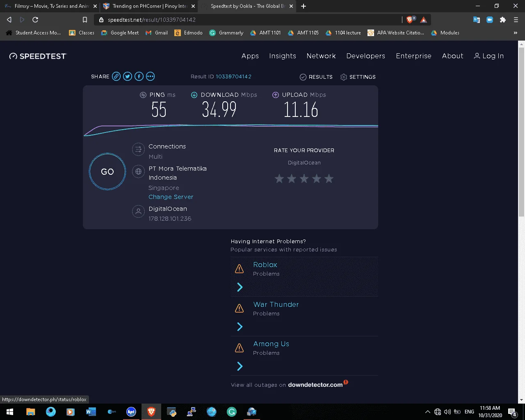Open the AMT 1101 bookmark
This screenshot has width=525, height=420.
click(x=265, y=33)
